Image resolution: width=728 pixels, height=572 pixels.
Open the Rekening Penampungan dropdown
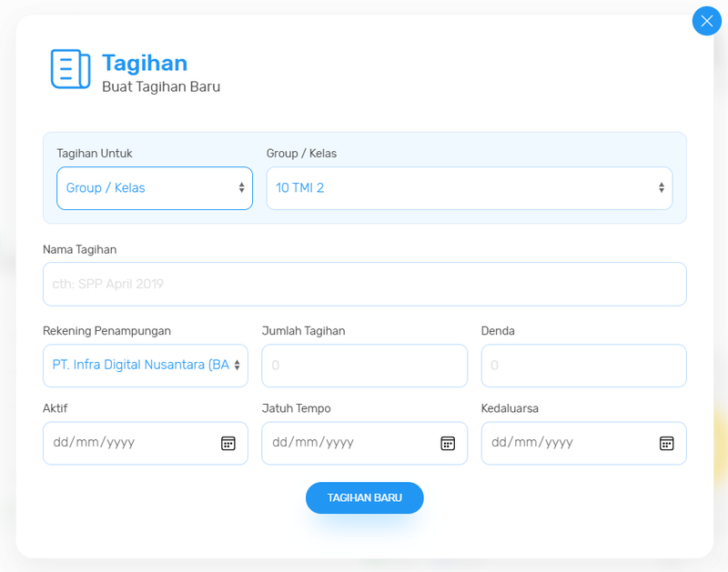click(146, 365)
